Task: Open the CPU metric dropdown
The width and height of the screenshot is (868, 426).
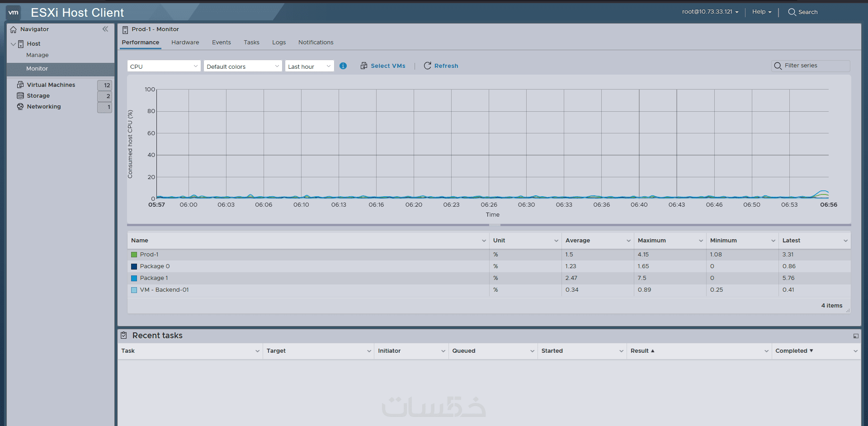Action: (164, 66)
